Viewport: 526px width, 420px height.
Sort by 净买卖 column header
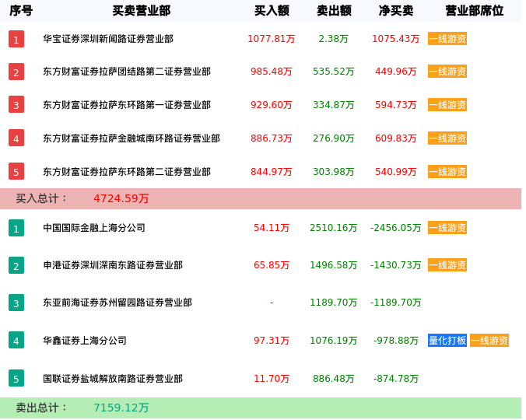point(396,11)
